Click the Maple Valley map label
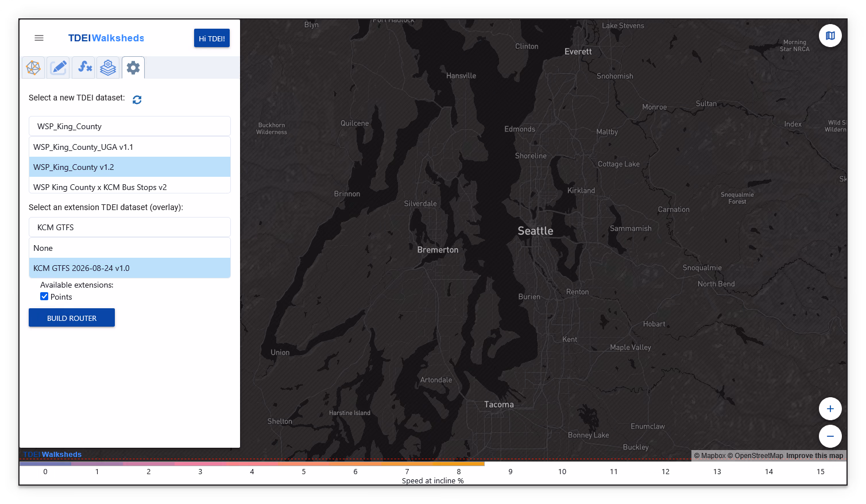Viewport: 866px width, 504px height. [x=631, y=347]
